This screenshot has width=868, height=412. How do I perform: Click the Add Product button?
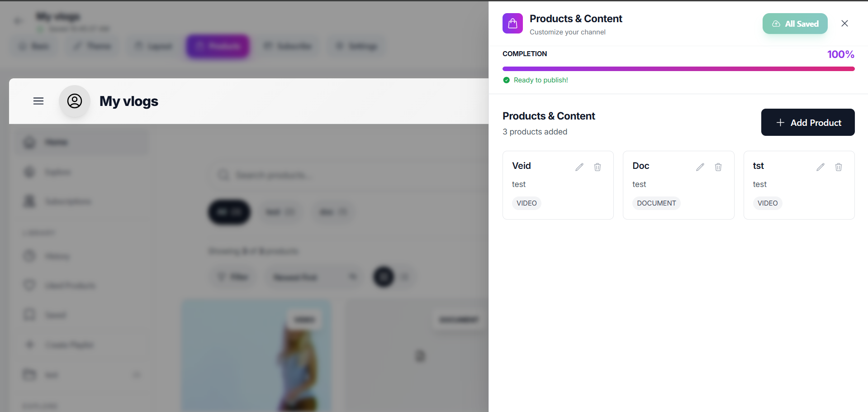pos(807,122)
